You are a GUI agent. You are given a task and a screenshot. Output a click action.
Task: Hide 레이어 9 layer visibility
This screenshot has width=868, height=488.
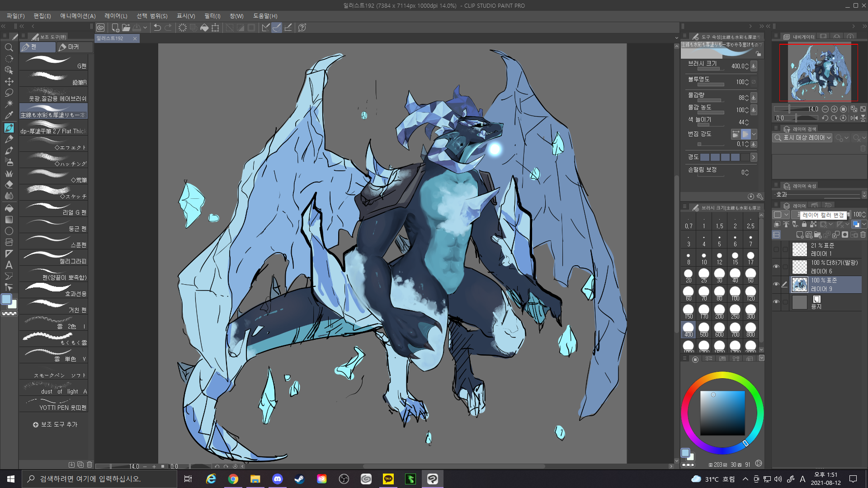[776, 284]
